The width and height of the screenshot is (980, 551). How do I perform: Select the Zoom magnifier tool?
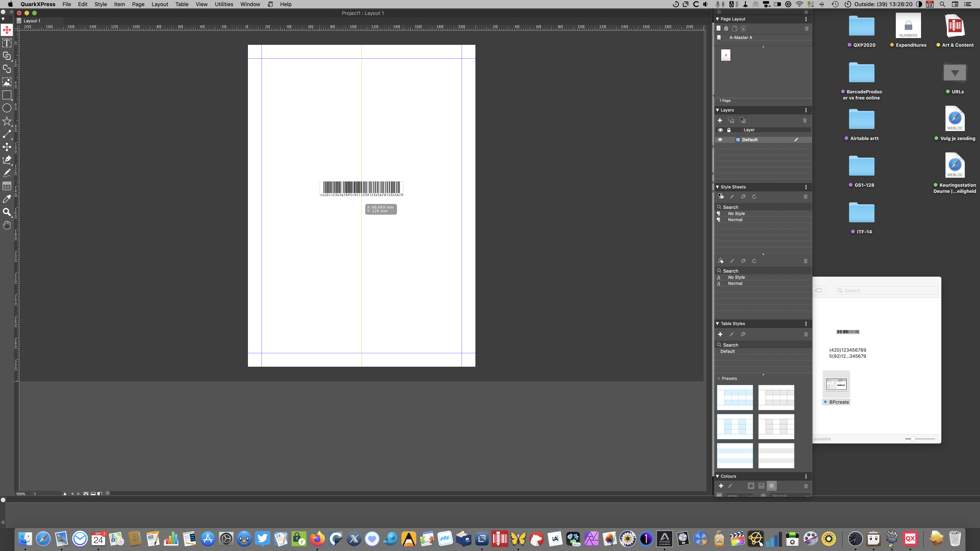tap(7, 212)
